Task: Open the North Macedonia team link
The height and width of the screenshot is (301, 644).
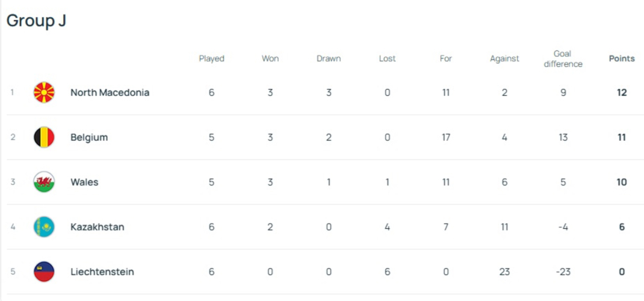Action: click(110, 93)
